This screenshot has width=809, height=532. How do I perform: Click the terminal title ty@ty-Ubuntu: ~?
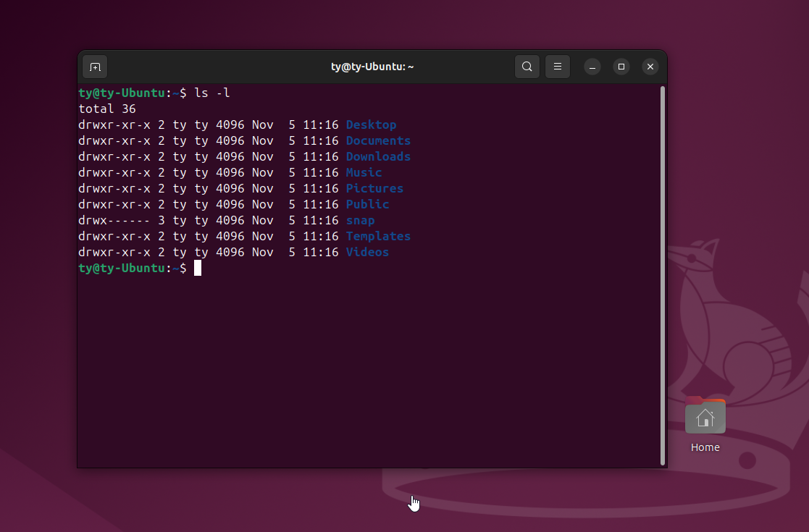point(372,67)
